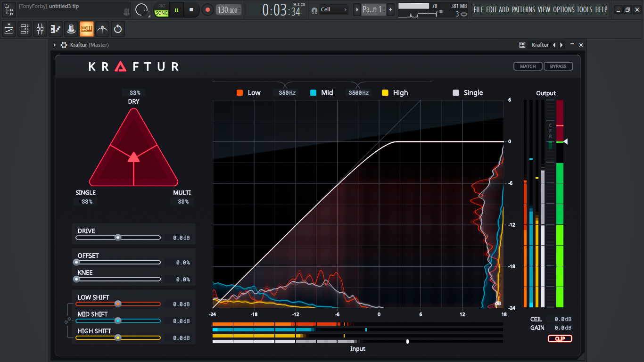Viewport: 644px width, 362px height.
Task: Click the 3500Hz crossover field
Action: (358, 93)
